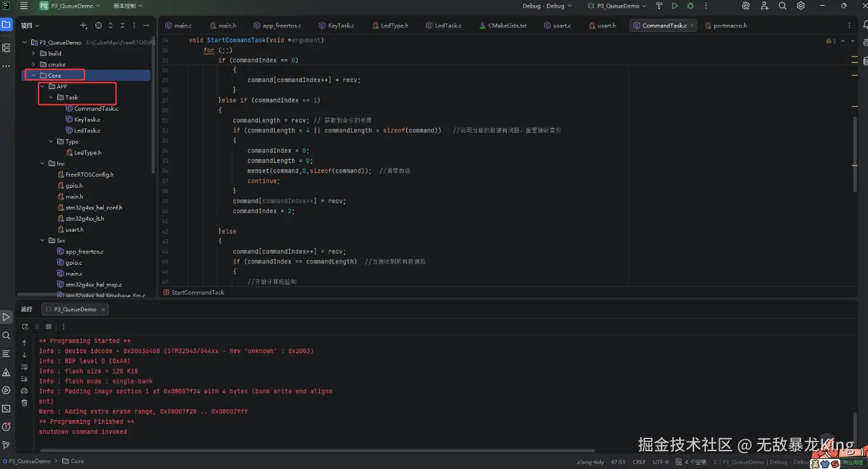This screenshot has width=868, height=469.
Task: Open the Git tool window icon
Action: (x=6, y=445)
